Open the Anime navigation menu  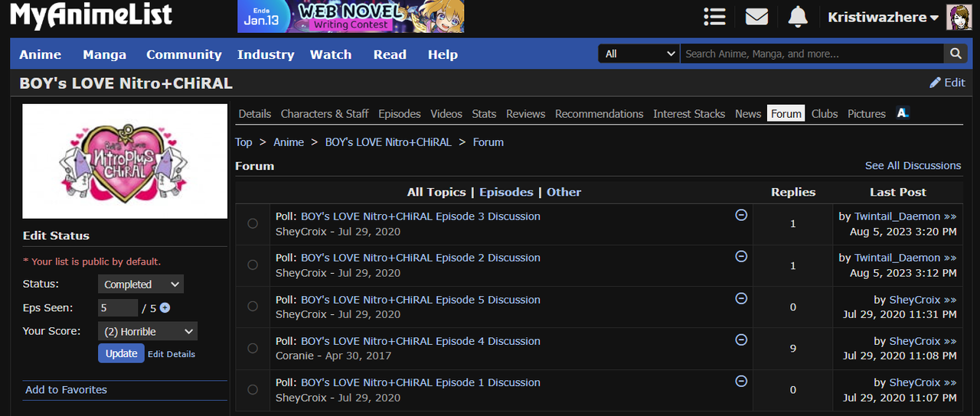pos(40,54)
